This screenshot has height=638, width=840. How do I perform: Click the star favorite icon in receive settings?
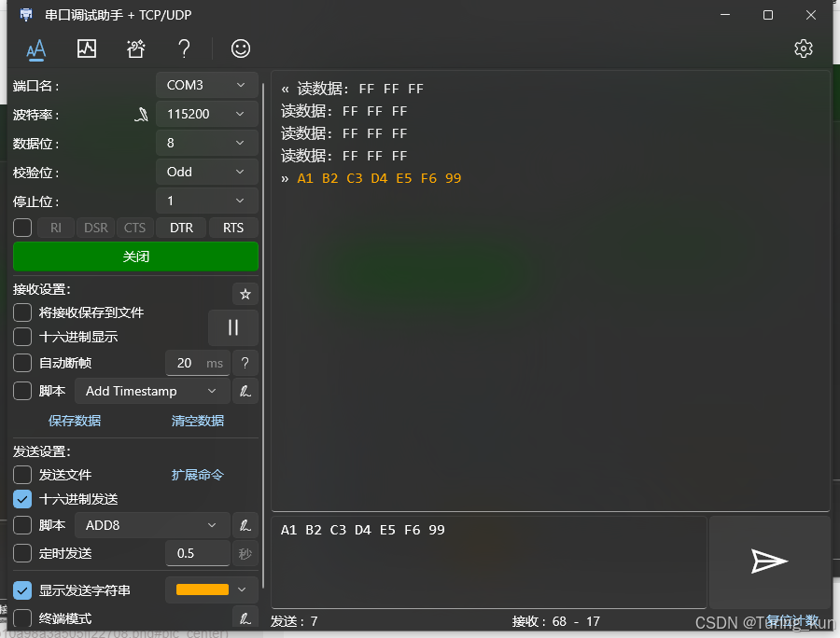245,294
